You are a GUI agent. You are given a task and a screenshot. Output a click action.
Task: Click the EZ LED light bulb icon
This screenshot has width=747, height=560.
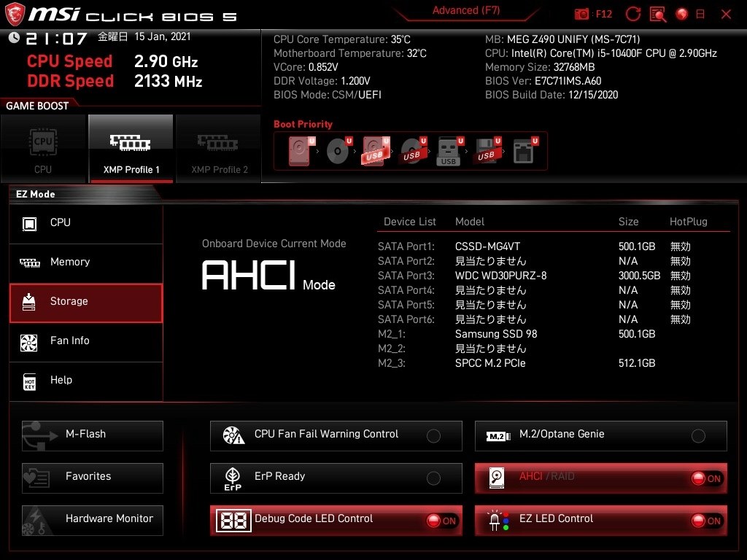pos(498,521)
